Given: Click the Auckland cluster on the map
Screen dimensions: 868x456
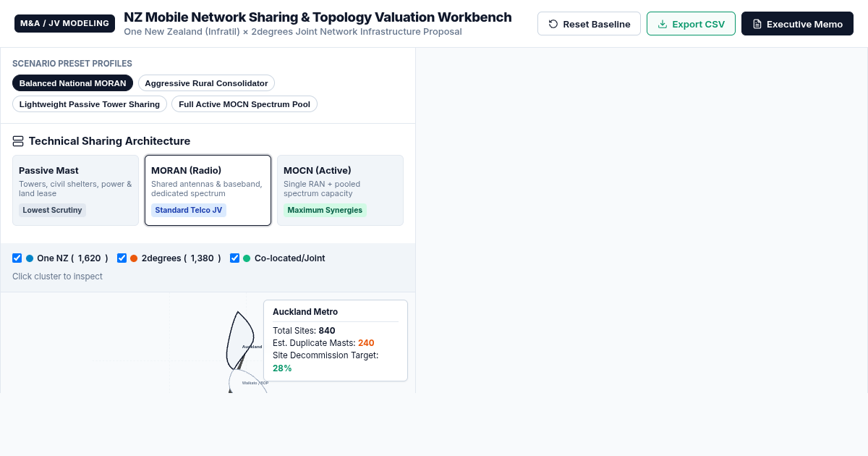Looking at the screenshot, I should pyautogui.click(x=240, y=340).
